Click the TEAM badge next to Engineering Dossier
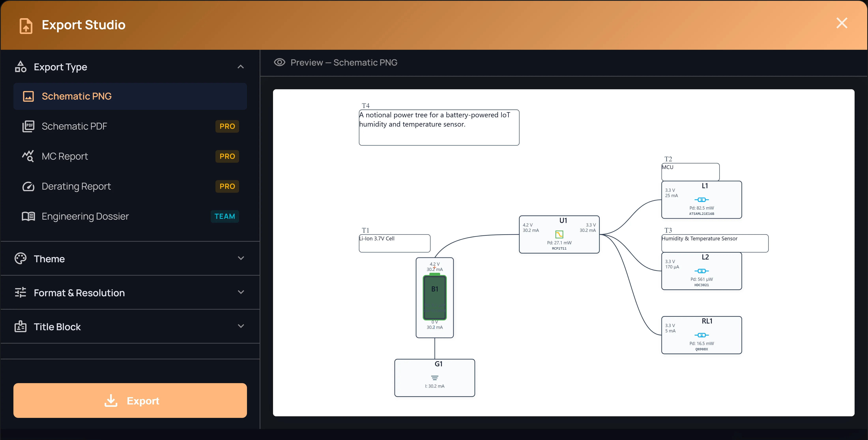This screenshot has height=440, width=868. (225, 216)
